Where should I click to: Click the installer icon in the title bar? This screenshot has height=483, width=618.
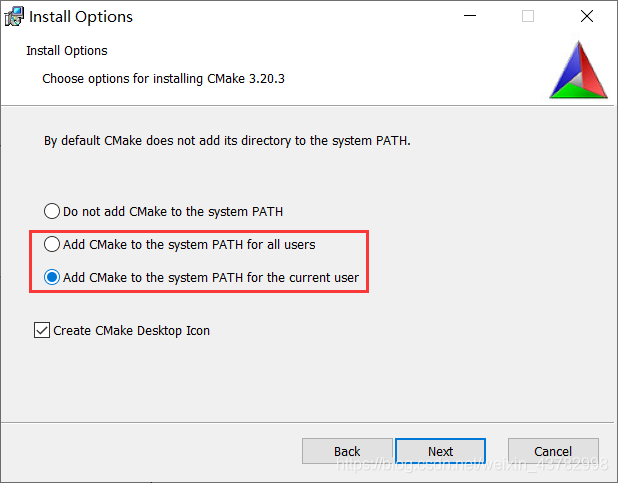point(14,17)
